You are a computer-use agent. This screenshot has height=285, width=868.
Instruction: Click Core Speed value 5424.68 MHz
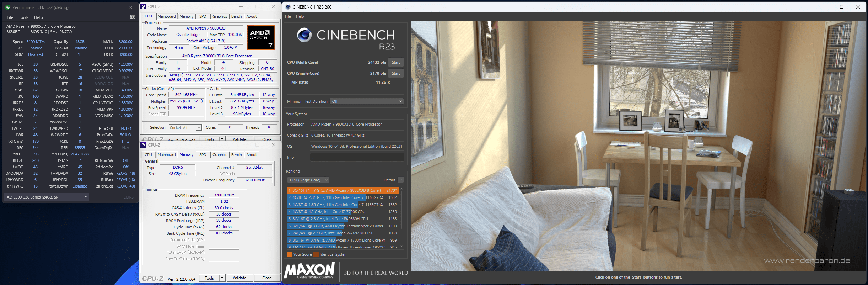(186, 95)
